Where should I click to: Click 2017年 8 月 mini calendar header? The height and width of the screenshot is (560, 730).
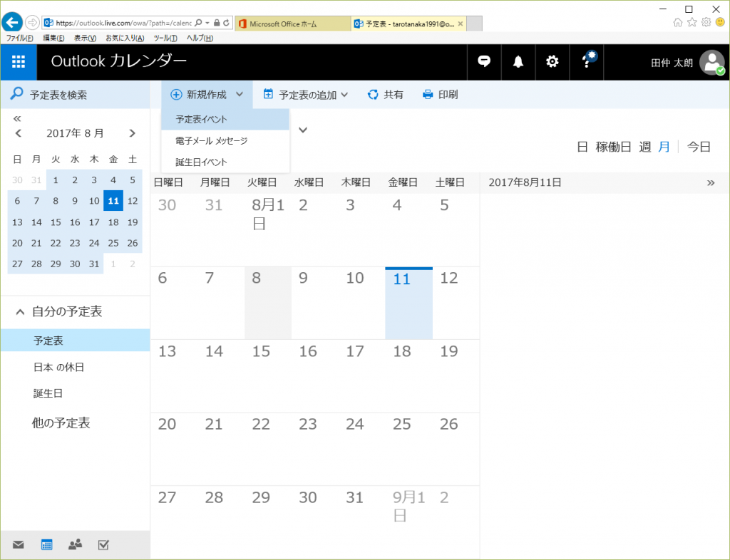[75, 133]
